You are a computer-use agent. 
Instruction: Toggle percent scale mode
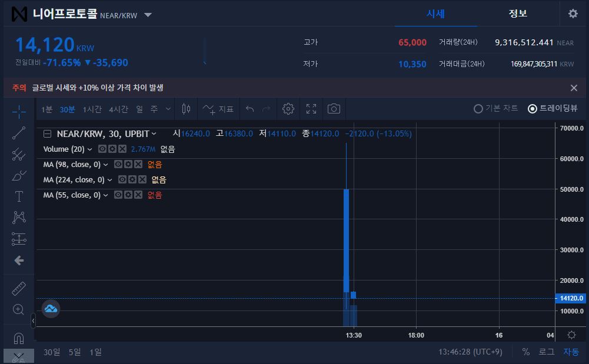(526, 352)
